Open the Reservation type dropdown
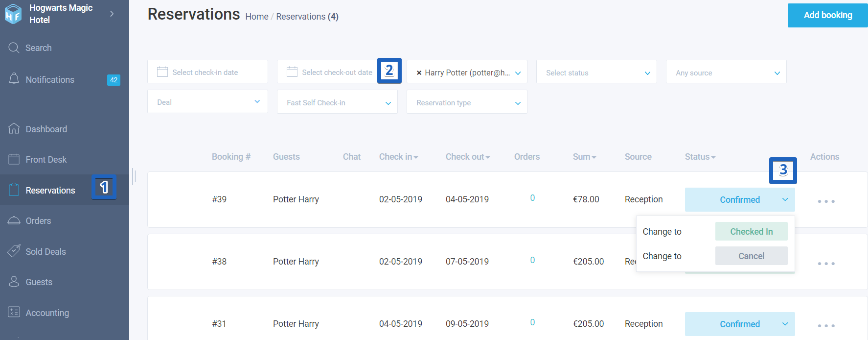 click(x=467, y=102)
